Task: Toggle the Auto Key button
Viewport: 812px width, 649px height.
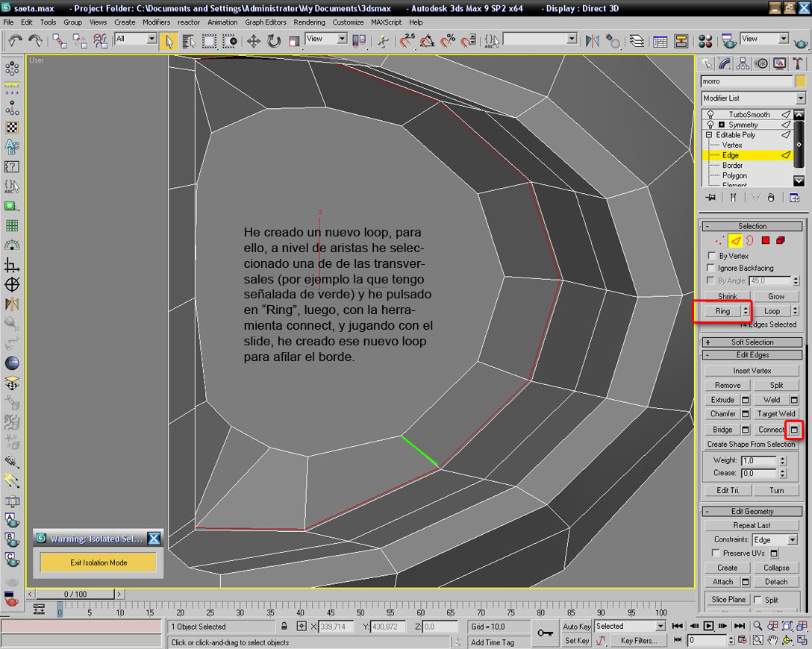Action: click(576, 627)
